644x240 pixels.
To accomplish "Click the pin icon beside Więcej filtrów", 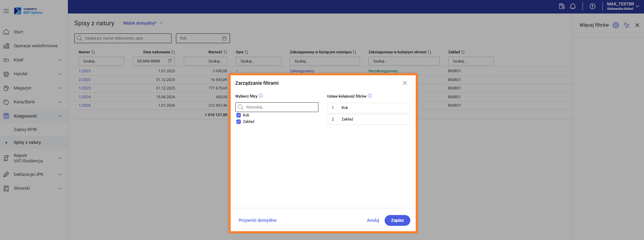I will coord(626,25).
